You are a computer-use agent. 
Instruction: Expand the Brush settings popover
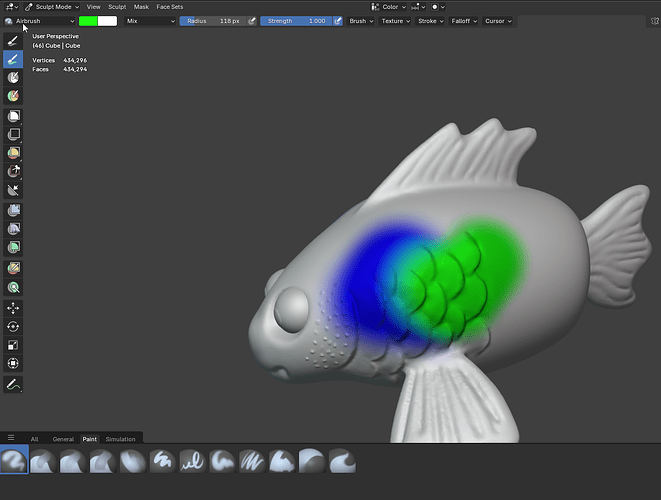point(361,21)
